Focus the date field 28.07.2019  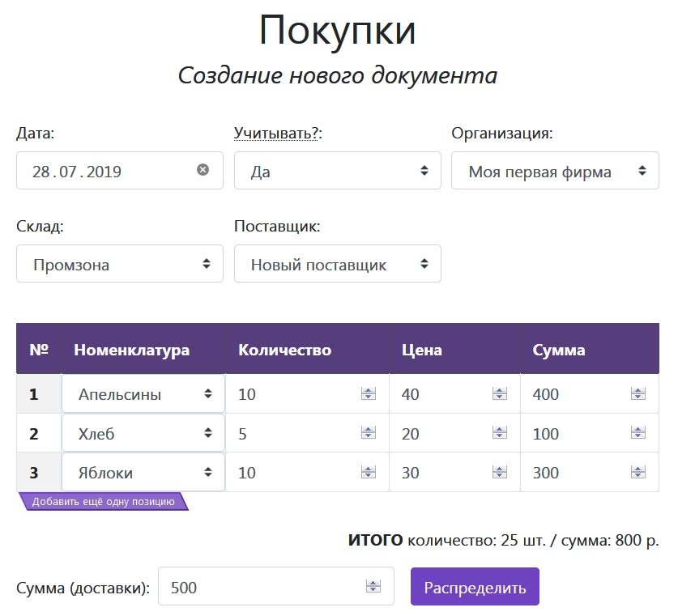(x=105, y=171)
